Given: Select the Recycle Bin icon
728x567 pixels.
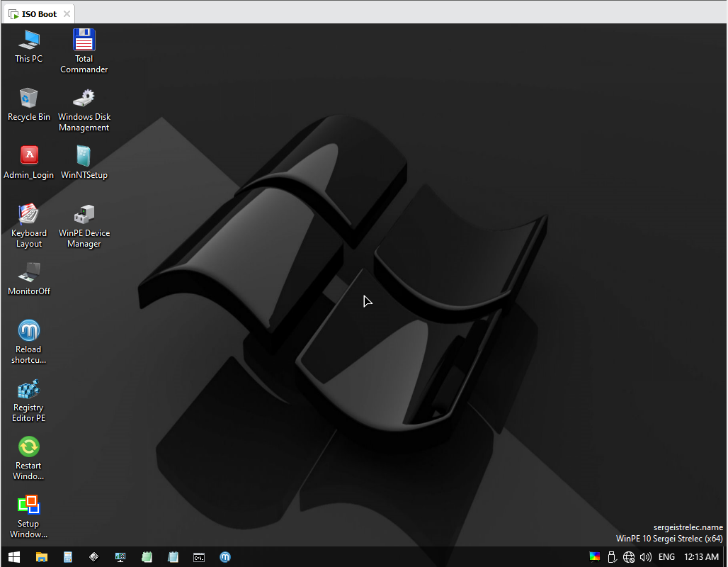Looking at the screenshot, I should (29, 104).
